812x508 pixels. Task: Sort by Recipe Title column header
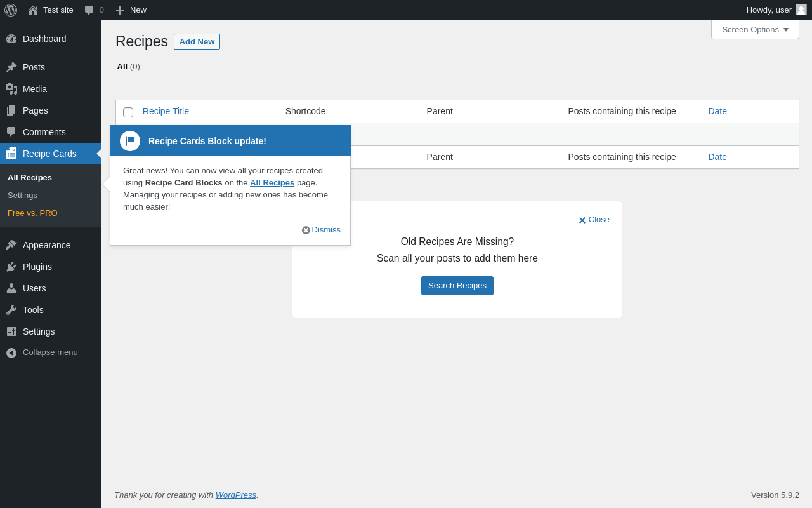(x=166, y=111)
